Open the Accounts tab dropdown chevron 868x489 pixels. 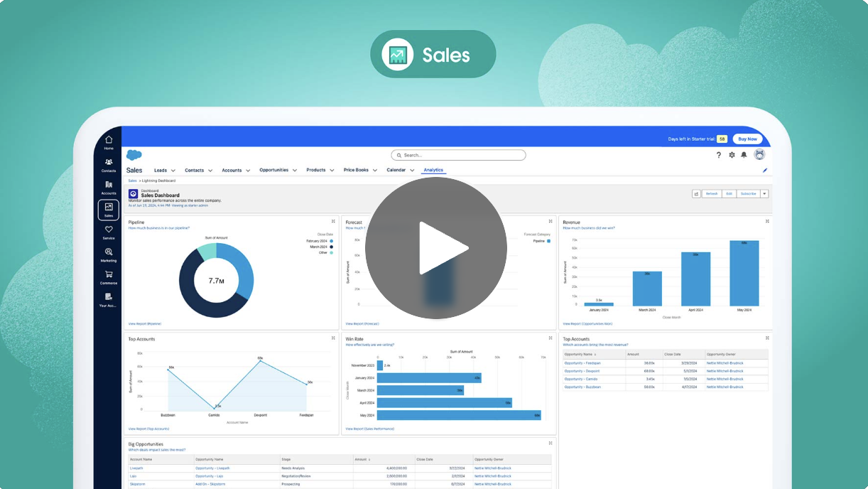[x=248, y=171]
